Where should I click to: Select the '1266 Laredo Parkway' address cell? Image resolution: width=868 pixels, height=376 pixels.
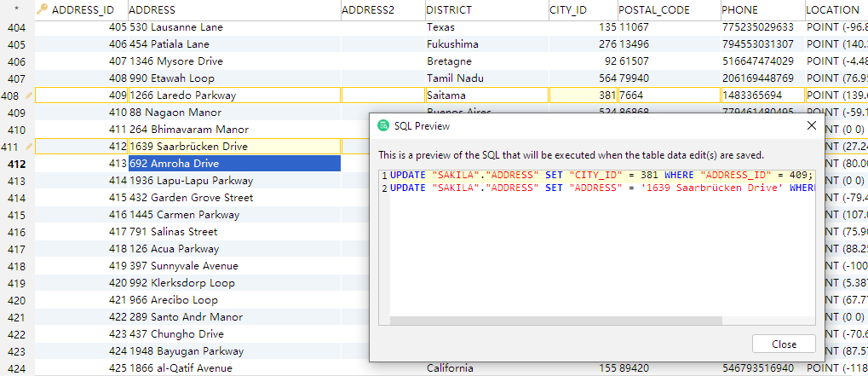233,95
